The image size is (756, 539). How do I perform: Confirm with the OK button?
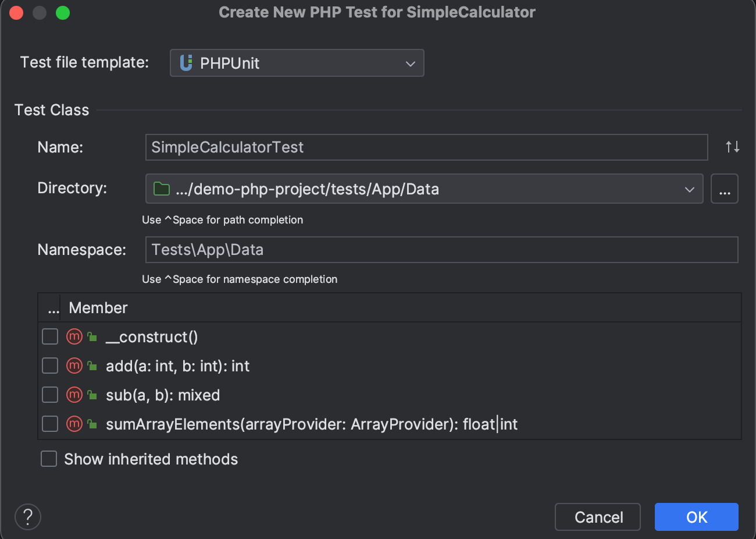(696, 516)
